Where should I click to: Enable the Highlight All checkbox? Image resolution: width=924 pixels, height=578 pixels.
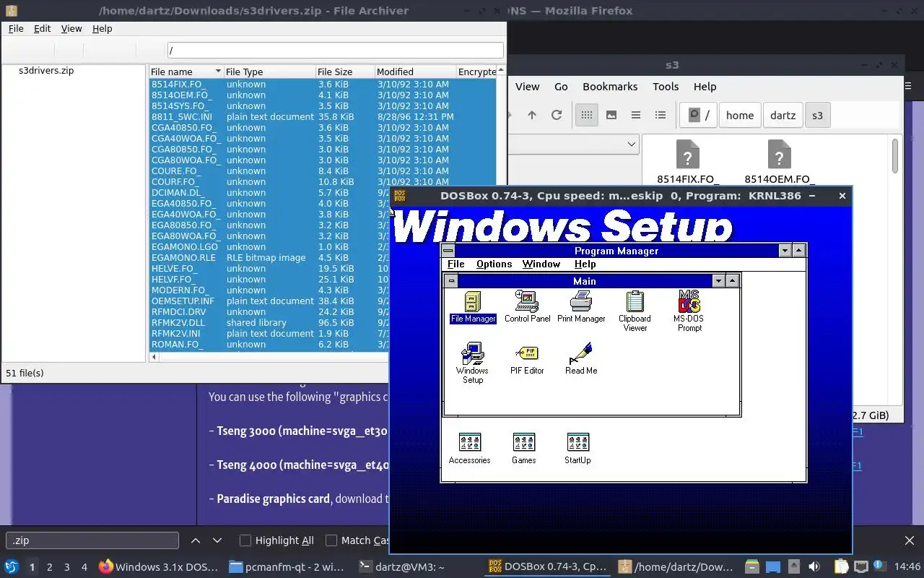pos(245,540)
